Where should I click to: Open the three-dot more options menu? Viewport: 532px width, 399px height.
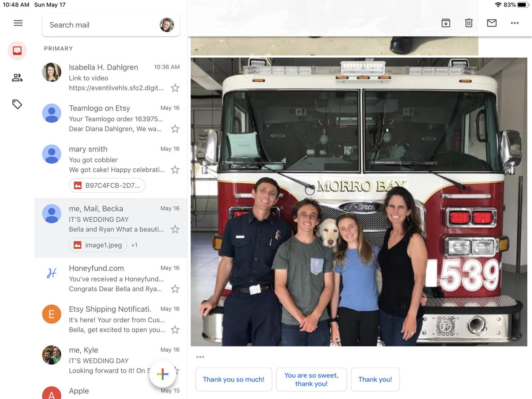(515, 23)
